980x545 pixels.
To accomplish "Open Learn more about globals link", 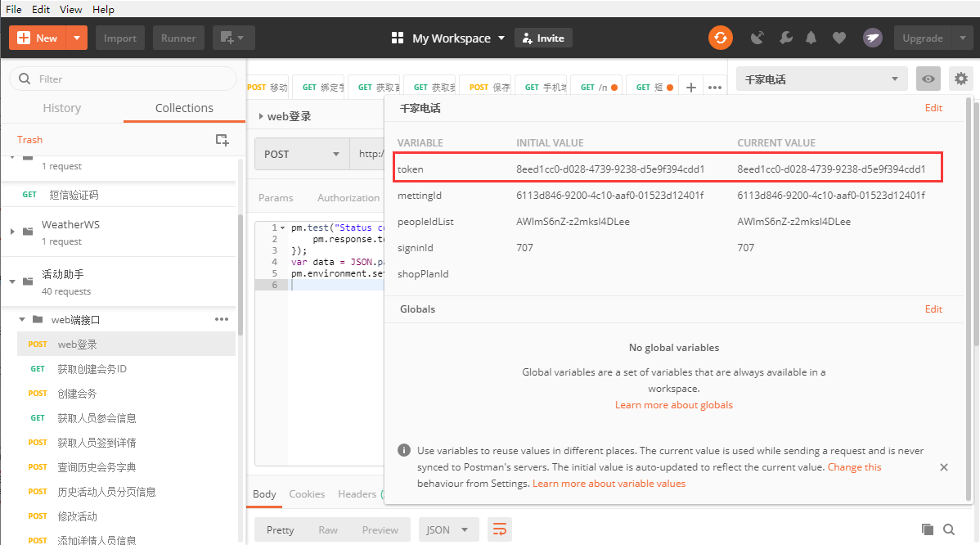I will click(674, 405).
